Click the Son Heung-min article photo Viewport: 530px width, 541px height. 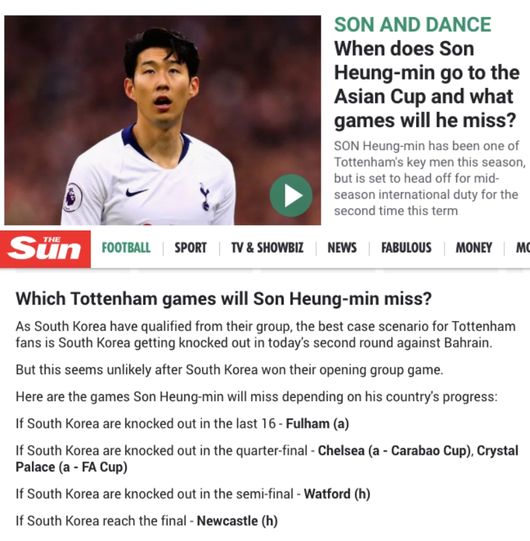click(x=163, y=120)
